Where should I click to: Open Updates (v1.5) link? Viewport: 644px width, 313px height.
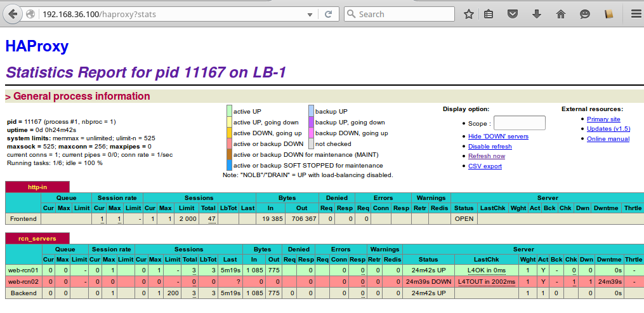(608, 129)
